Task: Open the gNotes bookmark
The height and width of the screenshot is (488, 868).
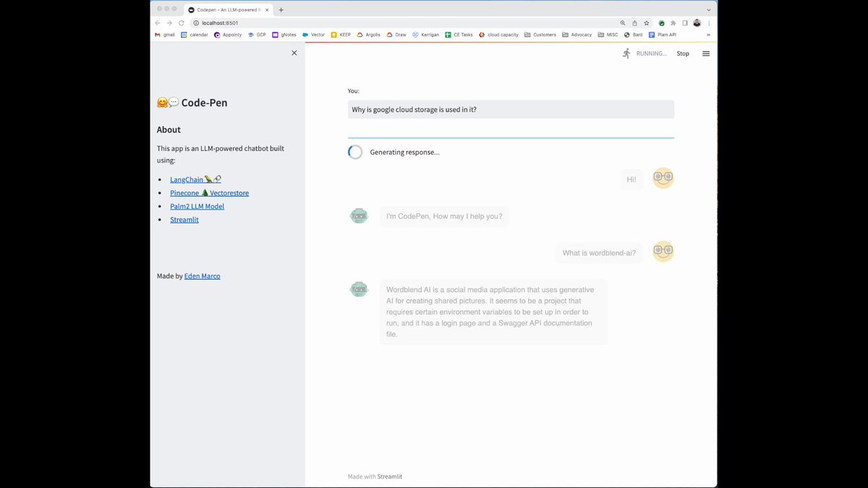Action: [x=284, y=35]
